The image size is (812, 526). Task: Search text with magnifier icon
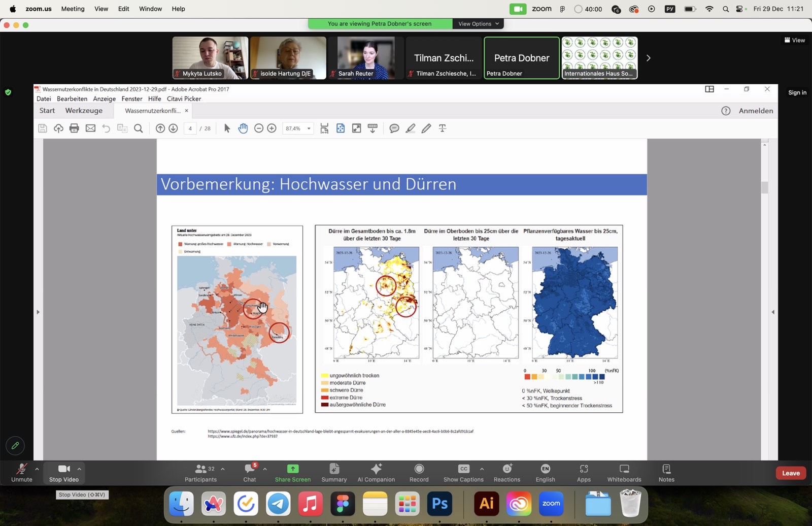(138, 128)
